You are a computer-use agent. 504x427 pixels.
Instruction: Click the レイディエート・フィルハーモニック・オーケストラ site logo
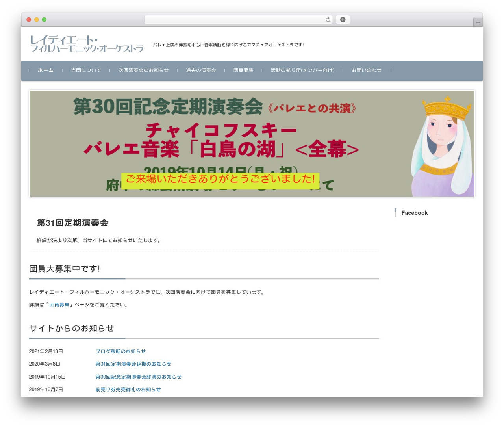click(87, 44)
